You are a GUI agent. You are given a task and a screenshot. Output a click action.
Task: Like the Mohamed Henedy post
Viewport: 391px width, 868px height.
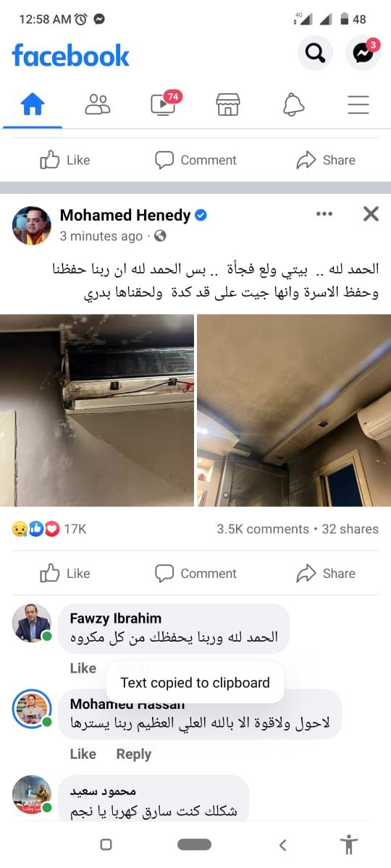pos(65,574)
